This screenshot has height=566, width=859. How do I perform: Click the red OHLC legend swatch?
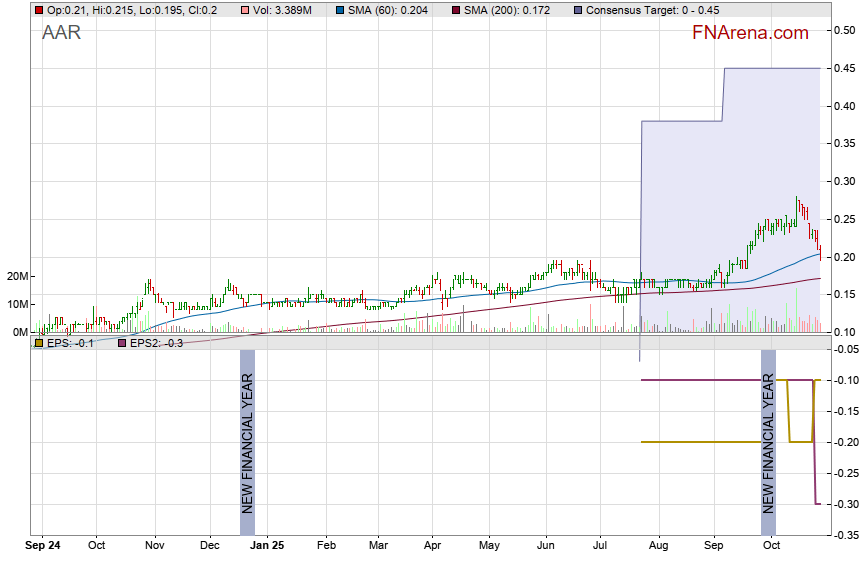[39, 10]
